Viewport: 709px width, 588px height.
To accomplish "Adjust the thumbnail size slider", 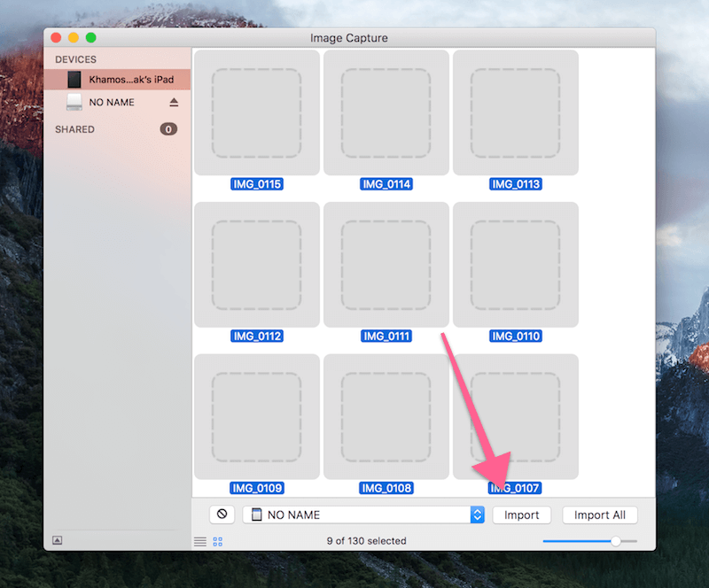I will point(616,541).
